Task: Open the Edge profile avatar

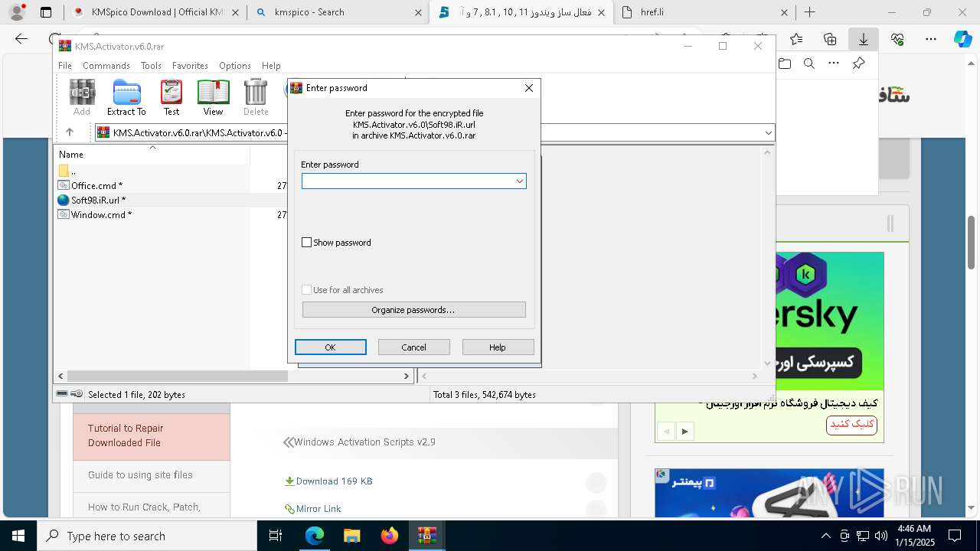Action: 17,12
